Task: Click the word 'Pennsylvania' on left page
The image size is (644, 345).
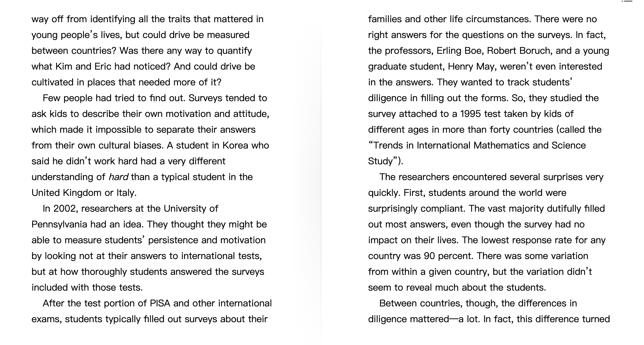Action: click(x=59, y=224)
